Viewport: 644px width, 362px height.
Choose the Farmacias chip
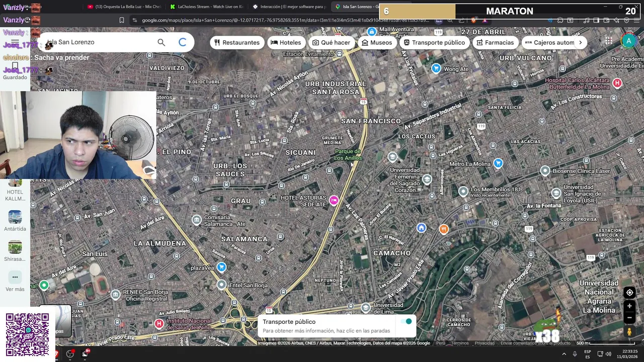[x=495, y=43]
